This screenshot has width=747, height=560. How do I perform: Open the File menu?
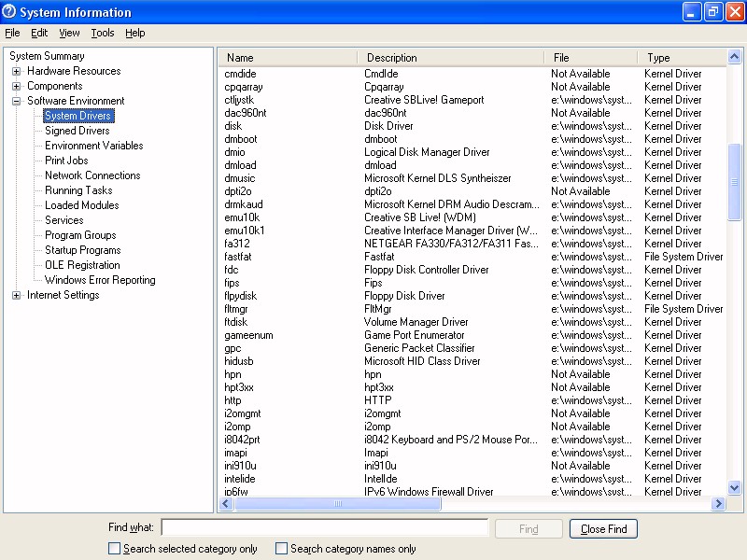pos(12,33)
